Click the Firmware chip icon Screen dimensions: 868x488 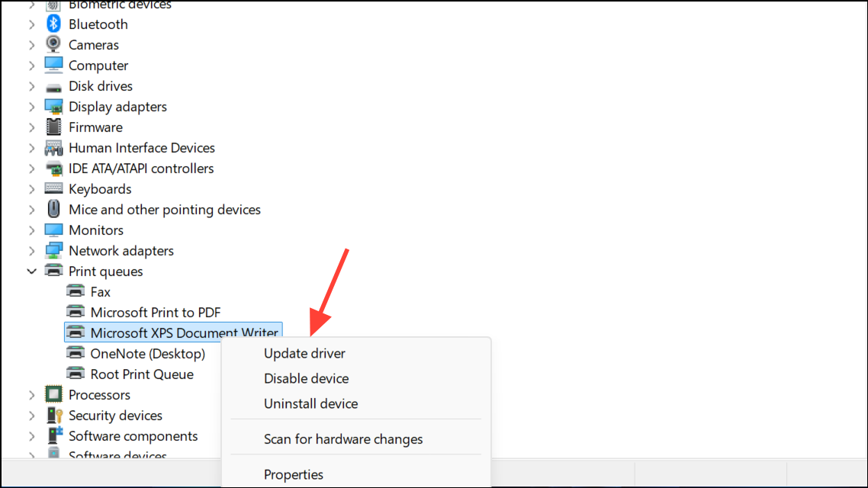[x=53, y=127]
